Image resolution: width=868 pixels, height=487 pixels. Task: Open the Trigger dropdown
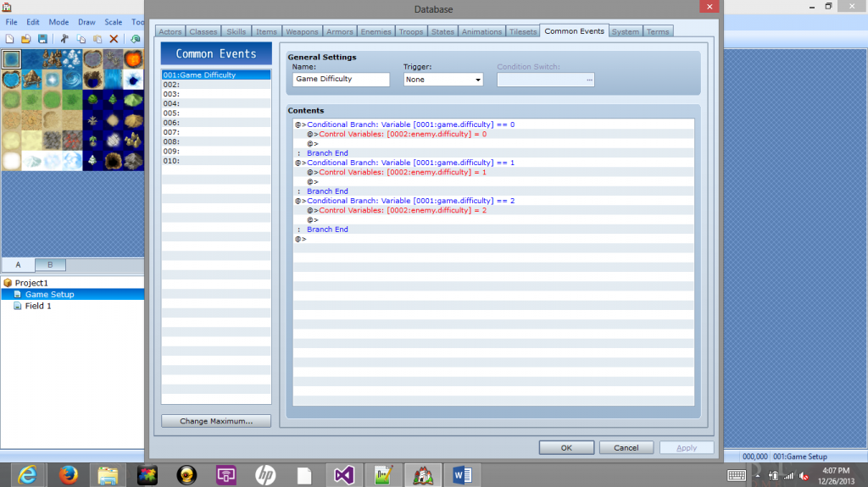[x=442, y=80]
